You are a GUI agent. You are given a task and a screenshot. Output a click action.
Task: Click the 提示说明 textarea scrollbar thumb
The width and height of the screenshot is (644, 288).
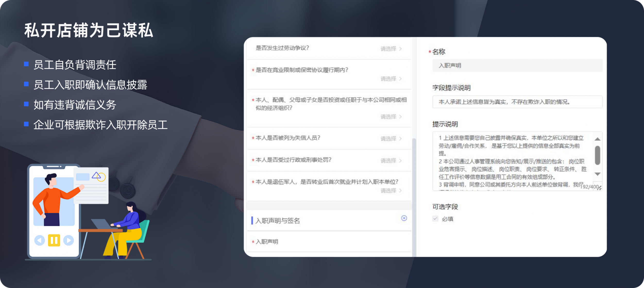tap(598, 155)
